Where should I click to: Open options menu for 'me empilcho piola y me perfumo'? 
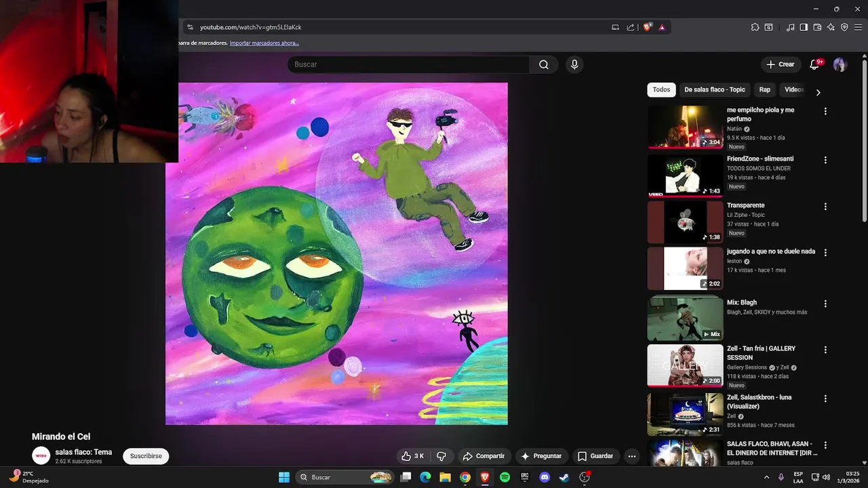(825, 111)
